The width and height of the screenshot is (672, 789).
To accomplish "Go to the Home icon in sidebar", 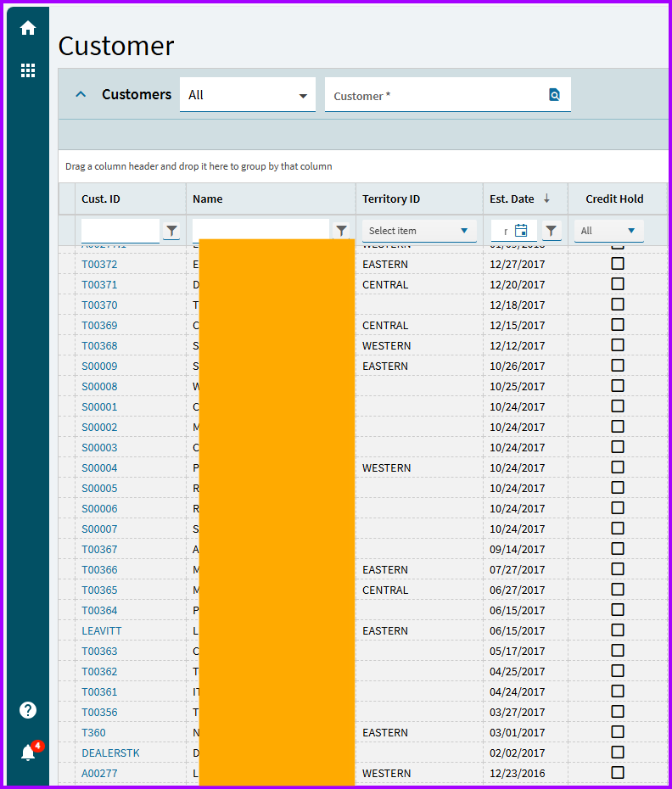I will tap(28, 28).
